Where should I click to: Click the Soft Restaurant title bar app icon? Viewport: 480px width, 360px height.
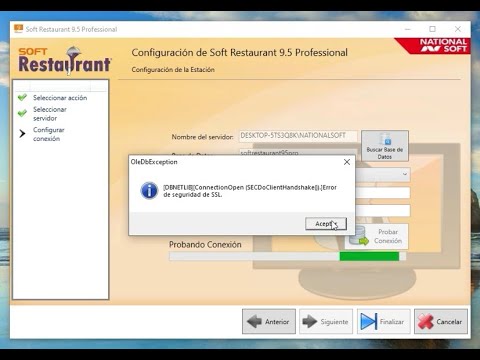pos(19,29)
